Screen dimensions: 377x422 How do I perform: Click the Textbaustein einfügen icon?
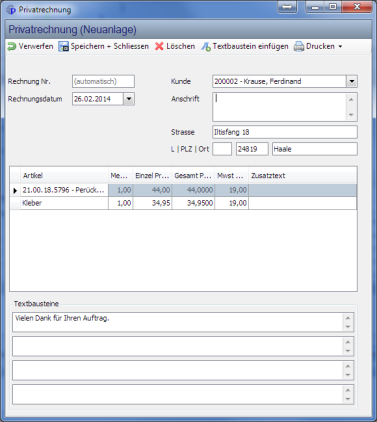(x=206, y=47)
